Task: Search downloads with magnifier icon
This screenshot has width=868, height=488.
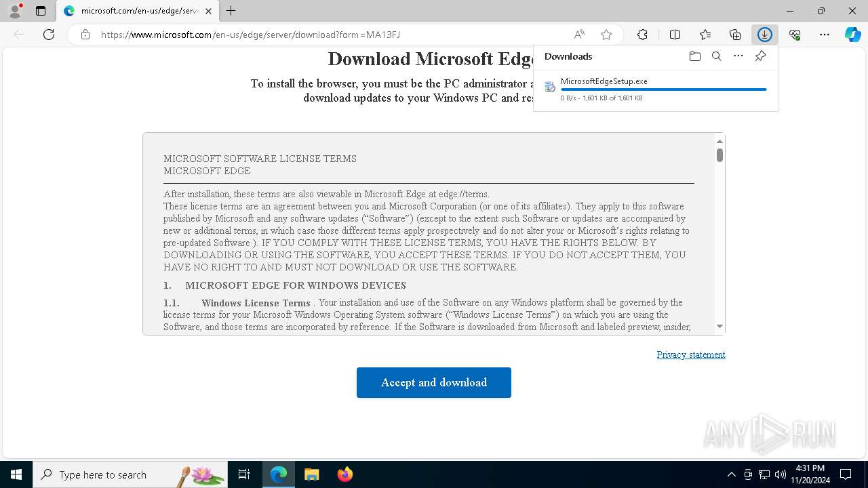Action: [x=717, y=56]
